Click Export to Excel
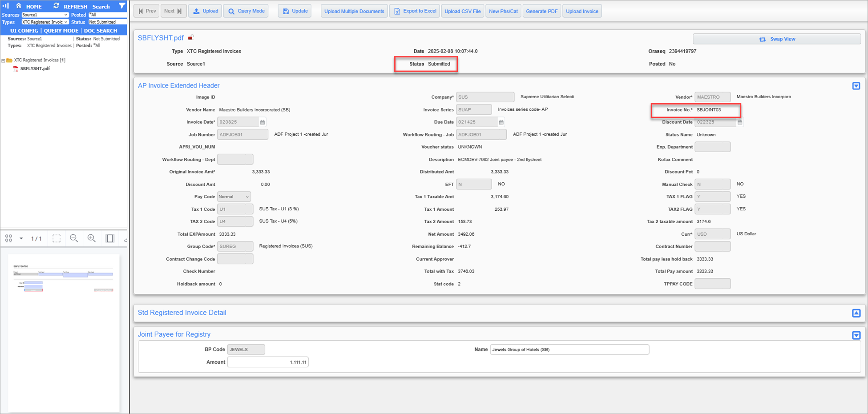This screenshot has width=868, height=414. click(x=415, y=11)
